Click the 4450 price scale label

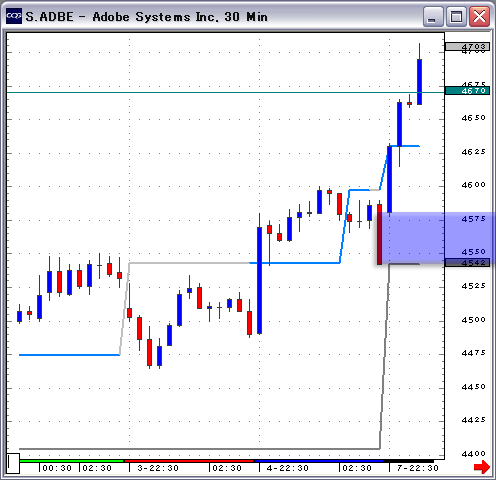tap(474, 387)
